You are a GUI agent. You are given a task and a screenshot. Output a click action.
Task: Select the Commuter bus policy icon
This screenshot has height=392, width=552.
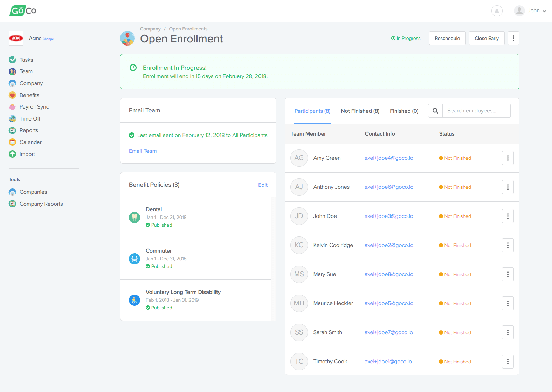click(x=134, y=259)
